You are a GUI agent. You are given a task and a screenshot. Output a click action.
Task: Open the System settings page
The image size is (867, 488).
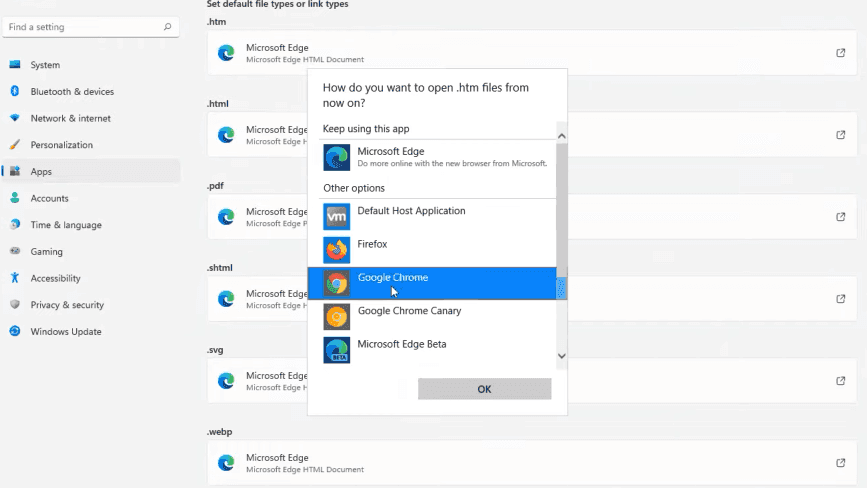pos(91,65)
